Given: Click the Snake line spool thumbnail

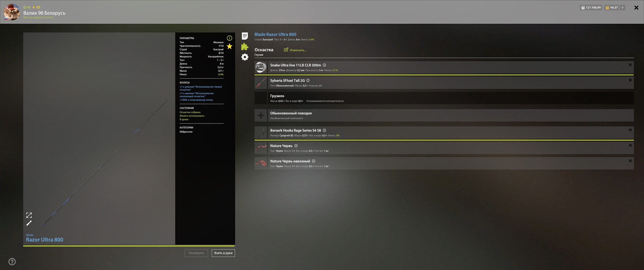Looking at the screenshot, I should pos(261,67).
